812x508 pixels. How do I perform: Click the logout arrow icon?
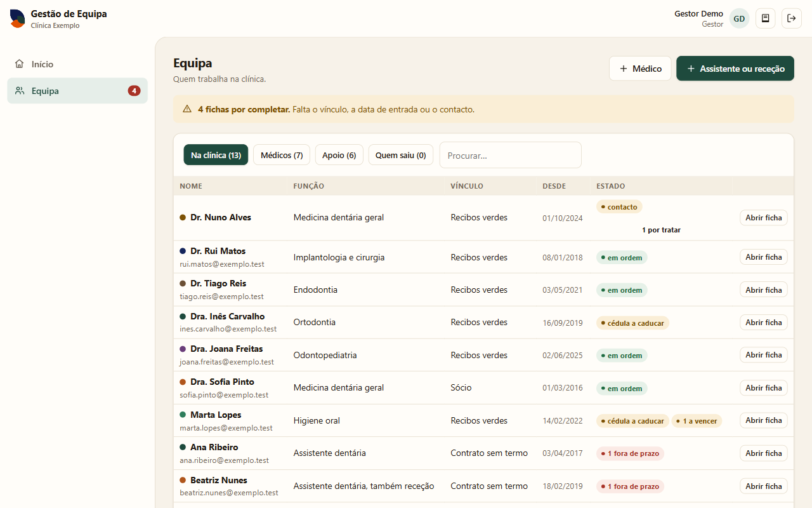(x=792, y=18)
